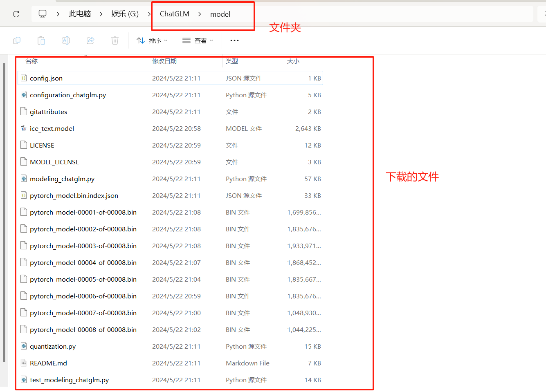Open the 排序 sort dropdown

[x=152, y=40]
